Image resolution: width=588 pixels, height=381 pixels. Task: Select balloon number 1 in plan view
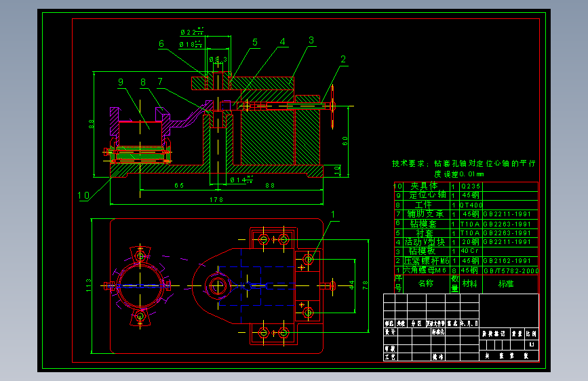(x=332, y=214)
